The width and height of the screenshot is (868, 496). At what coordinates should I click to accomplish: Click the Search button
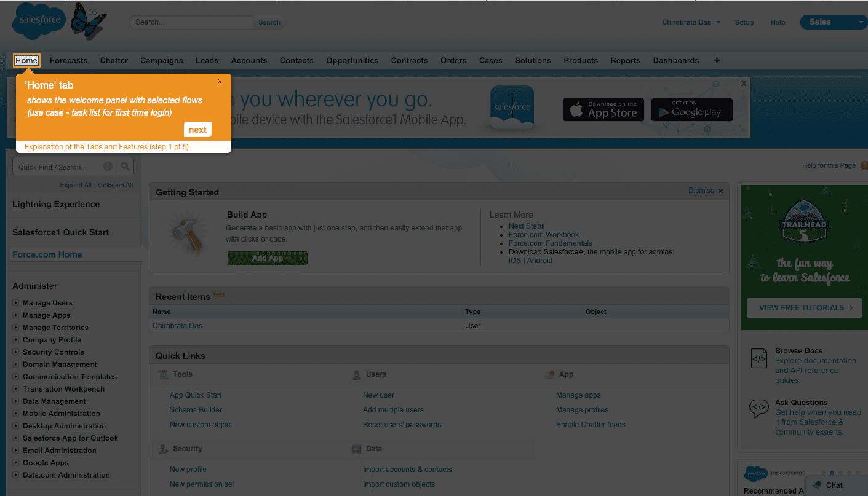click(x=269, y=22)
